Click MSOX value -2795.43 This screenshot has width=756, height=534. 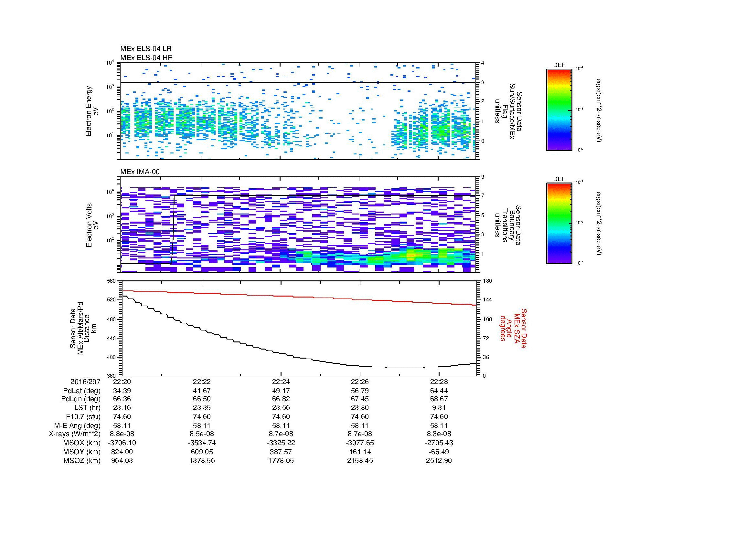coord(439,443)
